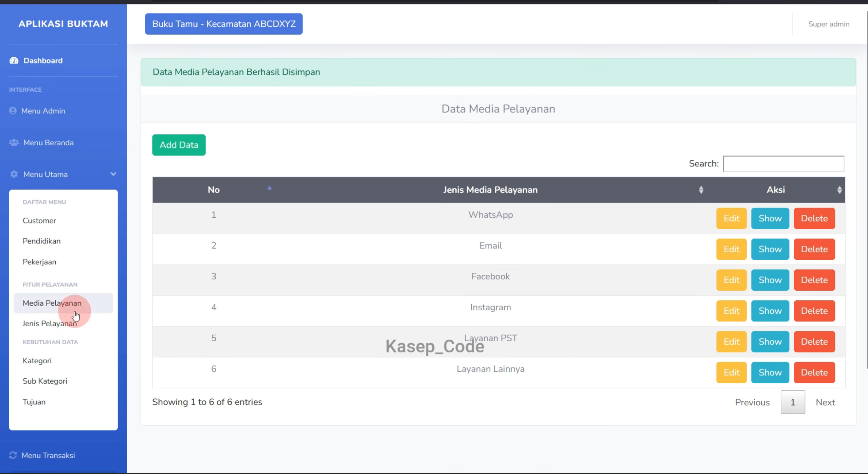Go to the Next page
Image resolution: width=868 pixels, height=474 pixels.
coord(825,402)
